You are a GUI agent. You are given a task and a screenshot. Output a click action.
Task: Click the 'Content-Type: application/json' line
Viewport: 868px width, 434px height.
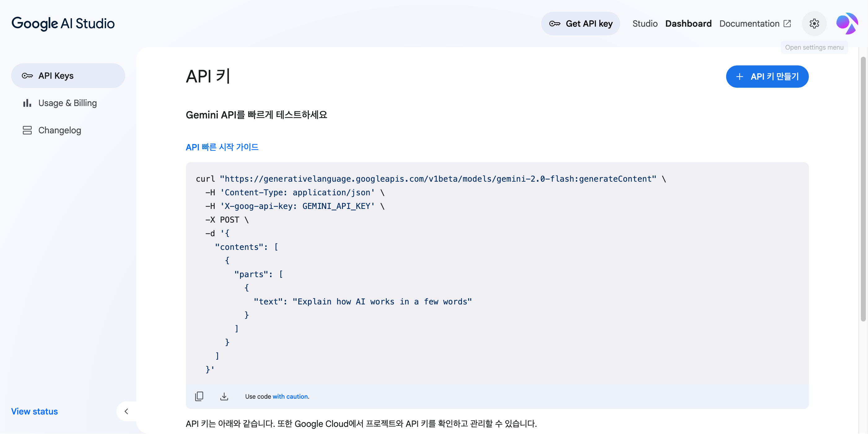tap(295, 193)
